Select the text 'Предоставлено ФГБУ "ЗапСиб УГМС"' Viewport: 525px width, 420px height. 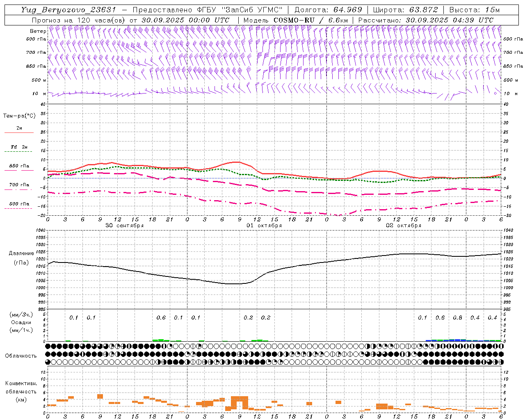pyautogui.click(x=208, y=10)
